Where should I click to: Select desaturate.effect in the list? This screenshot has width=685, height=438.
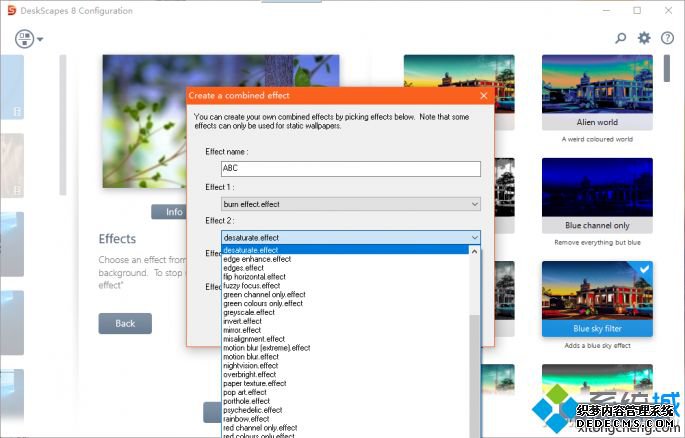tap(345, 250)
